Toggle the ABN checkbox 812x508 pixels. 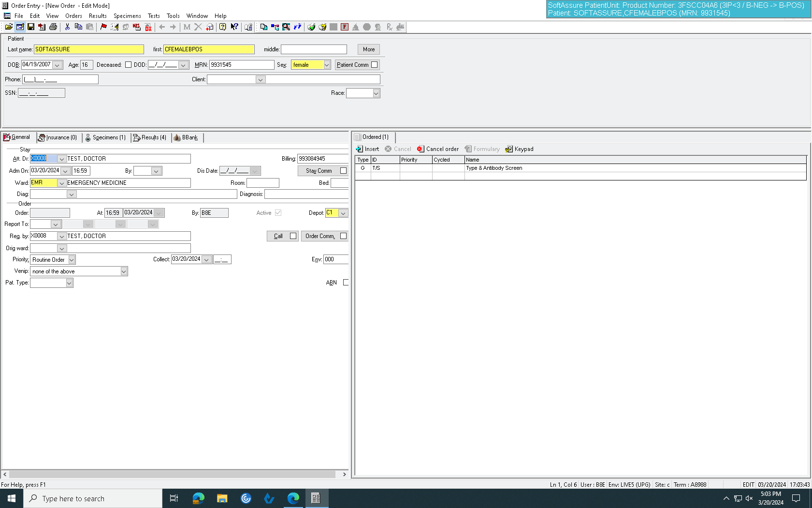pos(346,283)
